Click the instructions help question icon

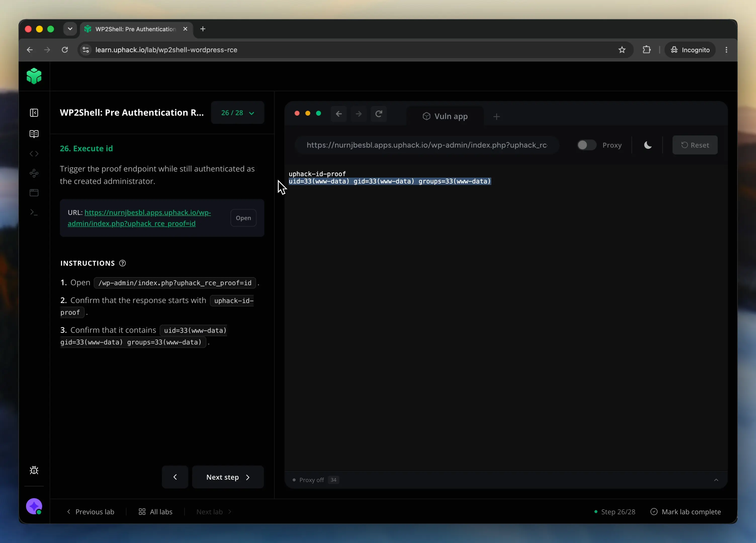pos(123,263)
